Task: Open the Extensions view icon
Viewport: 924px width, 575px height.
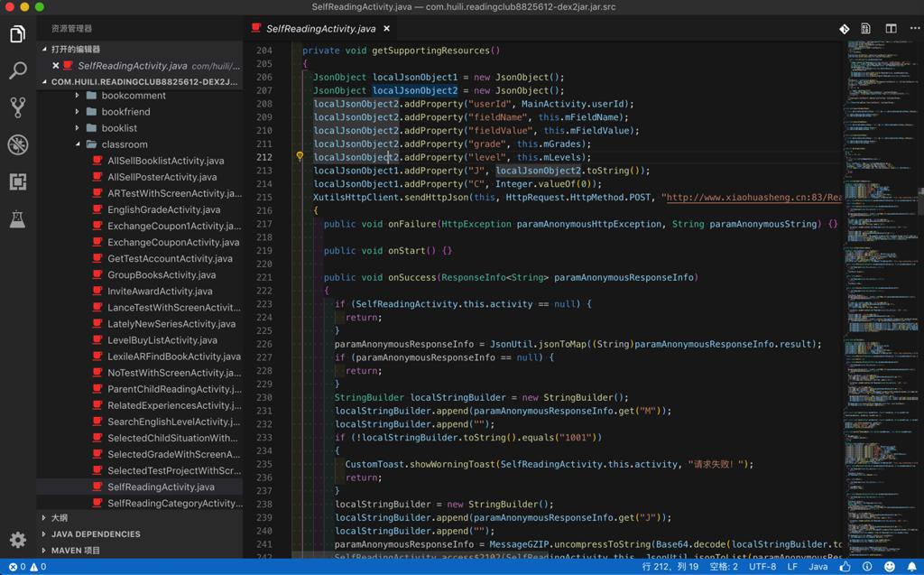Action: (x=18, y=181)
